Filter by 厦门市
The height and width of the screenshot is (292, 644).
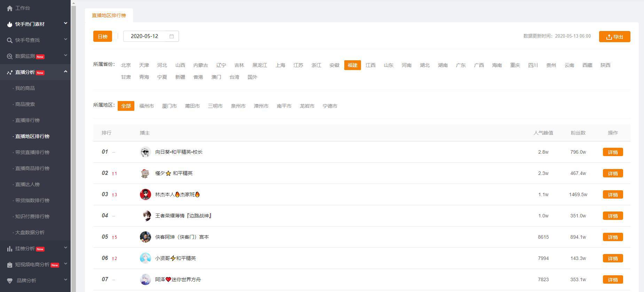pos(170,106)
